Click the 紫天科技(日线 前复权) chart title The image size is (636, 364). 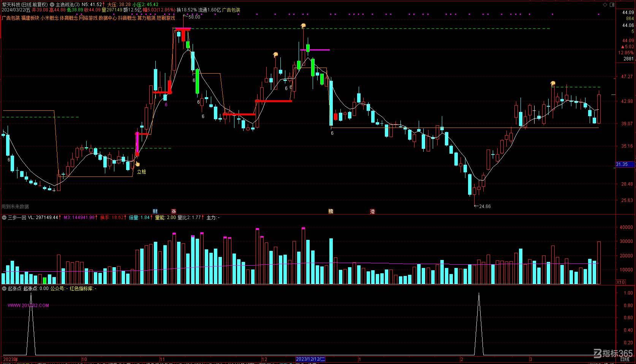[x=25, y=5]
